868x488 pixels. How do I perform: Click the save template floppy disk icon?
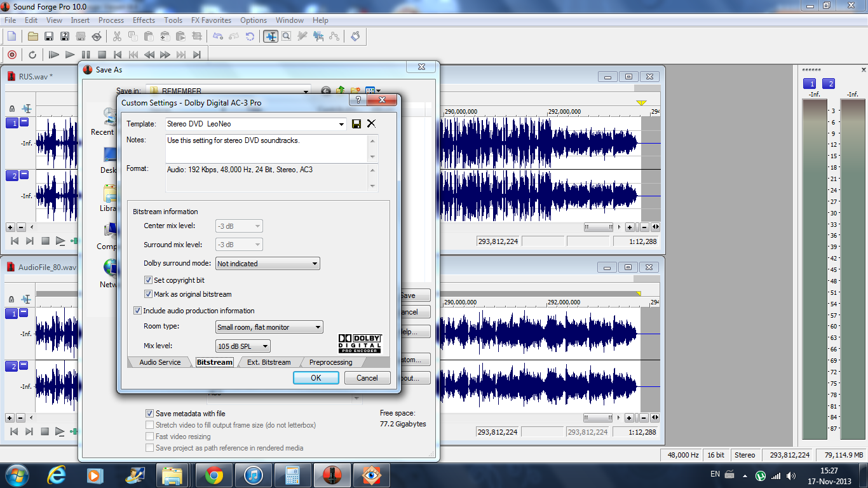click(x=356, y=124)
